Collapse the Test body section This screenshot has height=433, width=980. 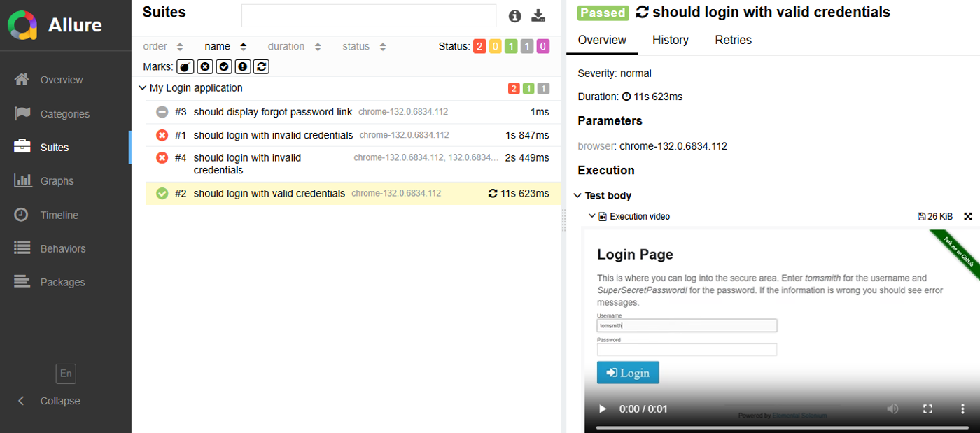click(x=577, y=196)
